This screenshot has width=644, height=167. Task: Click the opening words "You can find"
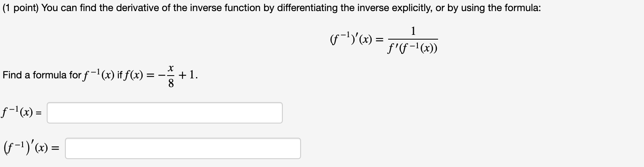(63, 8)
